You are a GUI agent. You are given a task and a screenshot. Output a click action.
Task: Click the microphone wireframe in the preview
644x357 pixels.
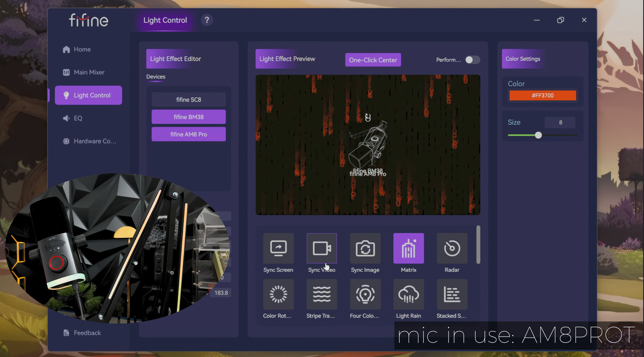pos(368,145)
